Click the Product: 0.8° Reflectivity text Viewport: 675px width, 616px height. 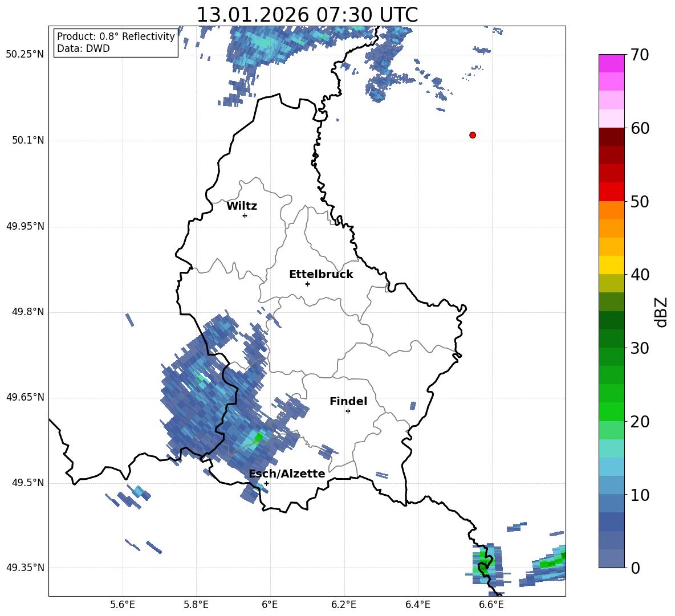tap(116, 36)
